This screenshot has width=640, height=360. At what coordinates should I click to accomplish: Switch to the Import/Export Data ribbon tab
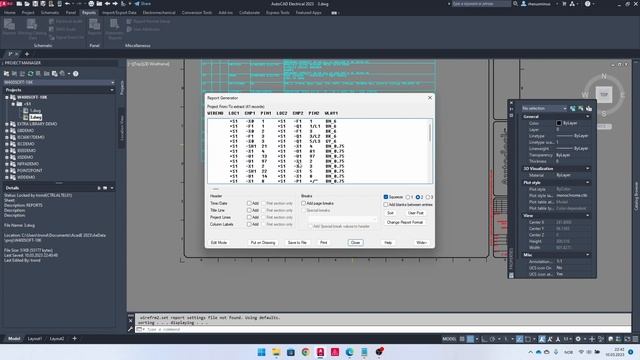[119, 13]
